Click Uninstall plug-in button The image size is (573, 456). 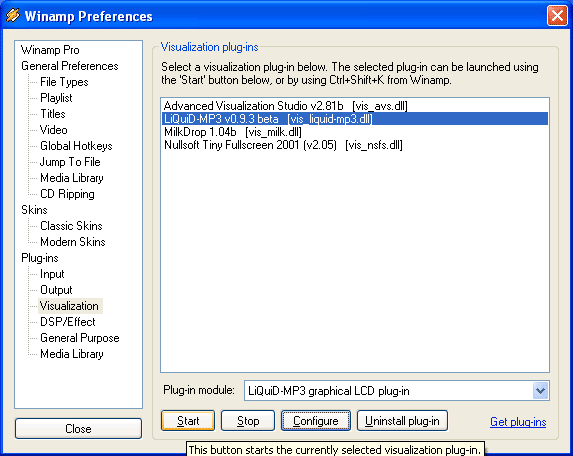point(402,421)
